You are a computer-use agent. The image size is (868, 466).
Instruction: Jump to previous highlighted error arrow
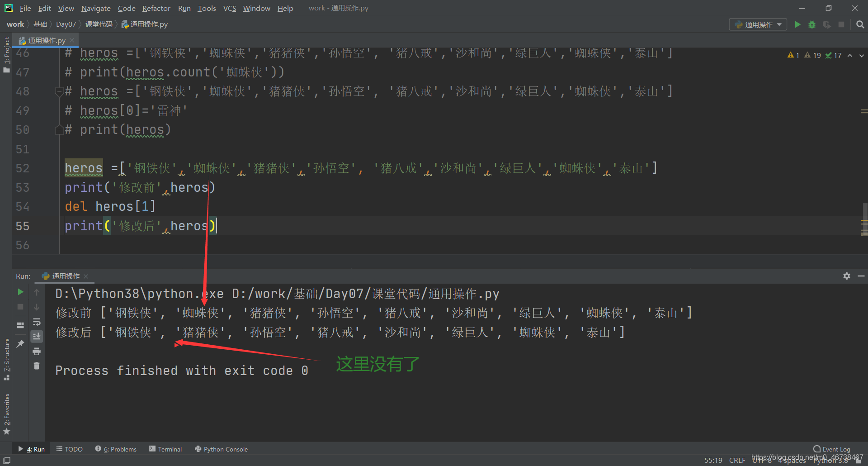pyautogui.click(x=850, y=55)
